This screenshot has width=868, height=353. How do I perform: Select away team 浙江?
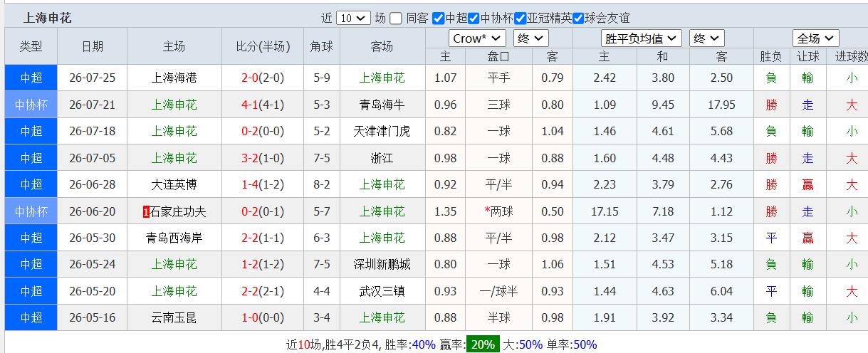pos(382,158)
